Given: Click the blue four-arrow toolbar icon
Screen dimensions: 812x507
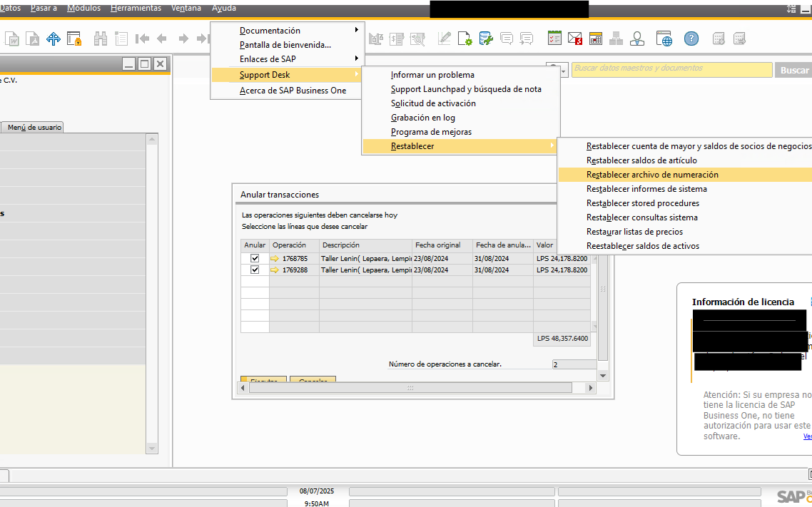Looking at the screenshot, I should [x=54, y=39].
